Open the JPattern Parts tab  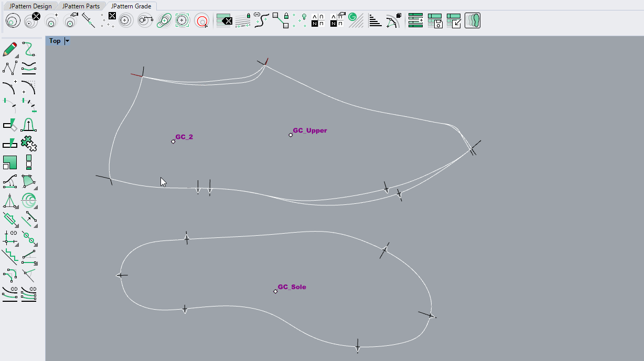(81, 6)
